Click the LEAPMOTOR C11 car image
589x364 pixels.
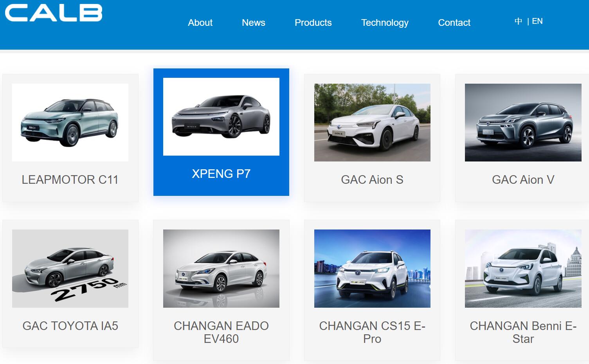click(x=70, y=122)
